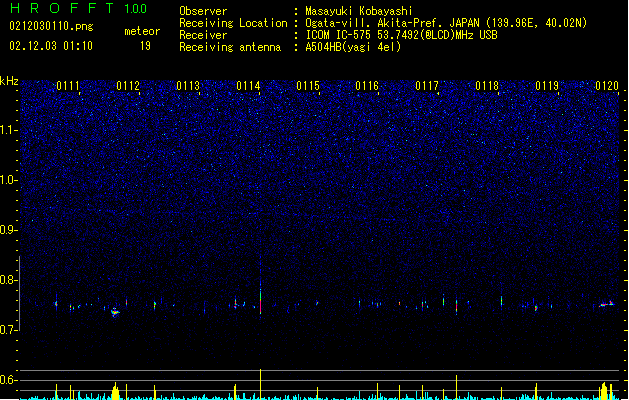This screenshot has height=400, width=629.
Task: Click the 'Receiving antenna' label
Action: pyautogui.click(x=230, y=47)
